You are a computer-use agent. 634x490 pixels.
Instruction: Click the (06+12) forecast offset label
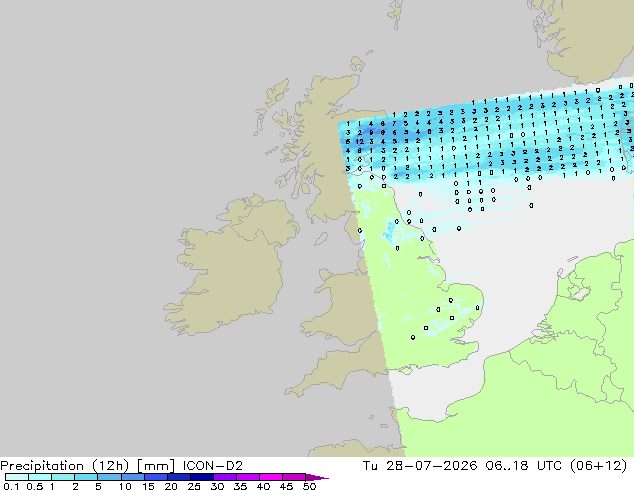598,466
